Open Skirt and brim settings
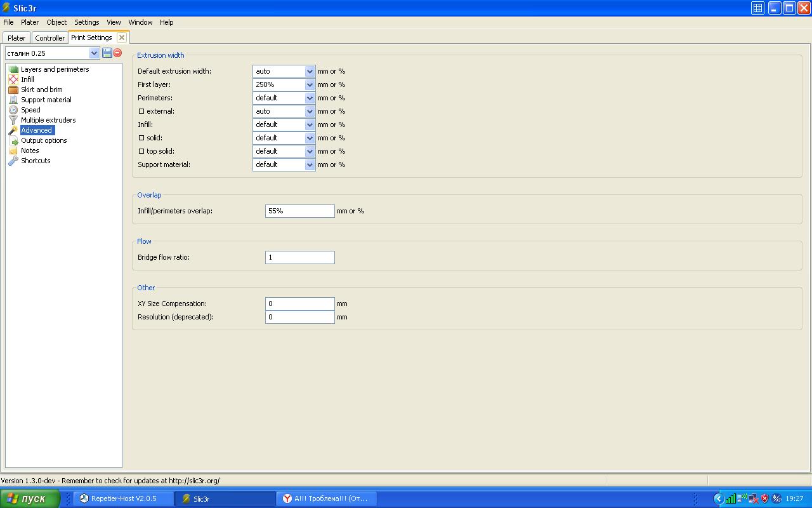 [41, 90]
